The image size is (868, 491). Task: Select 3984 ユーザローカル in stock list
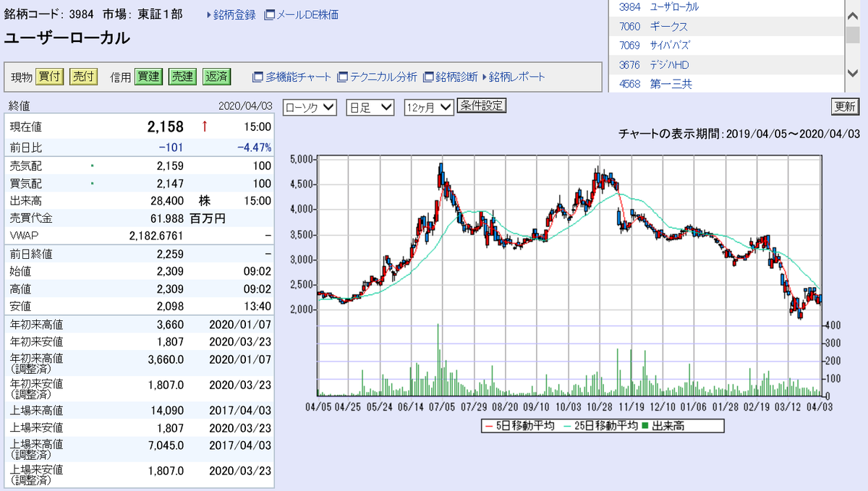click(726, 7)
